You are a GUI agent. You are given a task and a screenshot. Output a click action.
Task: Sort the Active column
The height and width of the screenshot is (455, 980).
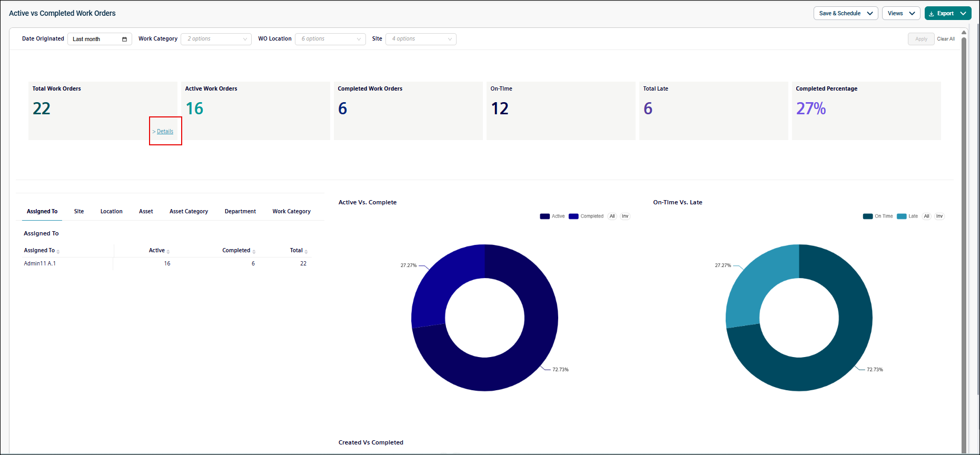(168, 251)
